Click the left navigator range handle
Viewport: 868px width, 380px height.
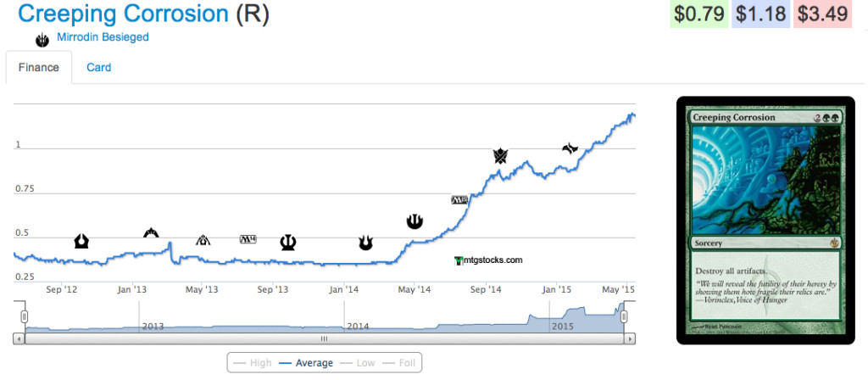coord(24,316)
